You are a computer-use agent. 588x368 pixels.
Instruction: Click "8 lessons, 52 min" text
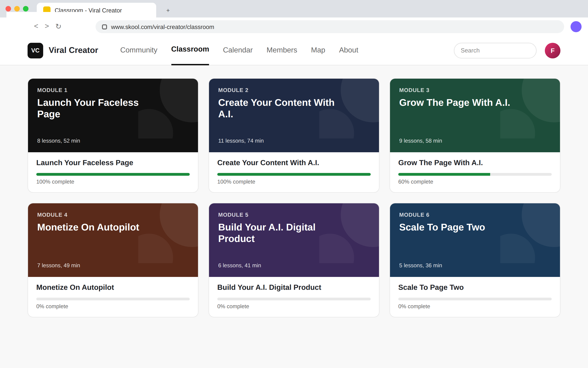59,141
